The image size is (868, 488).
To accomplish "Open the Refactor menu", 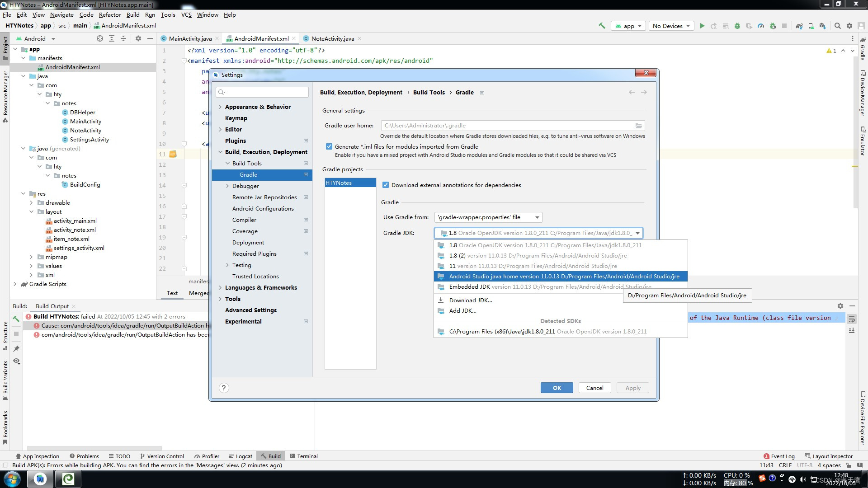I will coord(110,14).
